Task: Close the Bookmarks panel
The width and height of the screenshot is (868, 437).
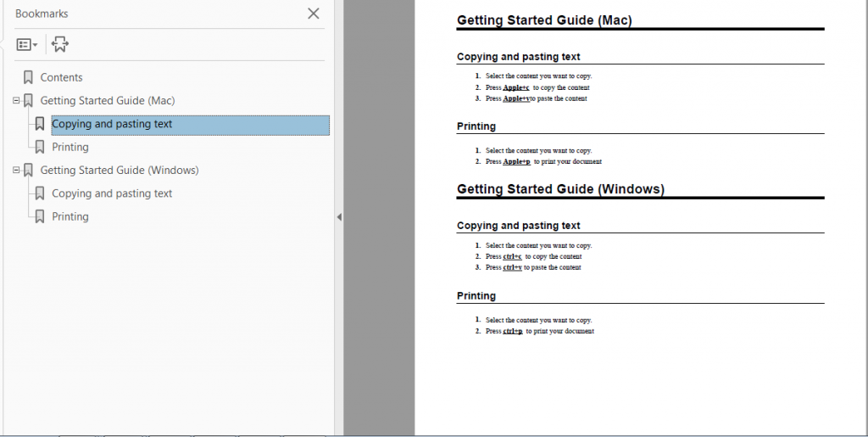Action: (314, 14)
